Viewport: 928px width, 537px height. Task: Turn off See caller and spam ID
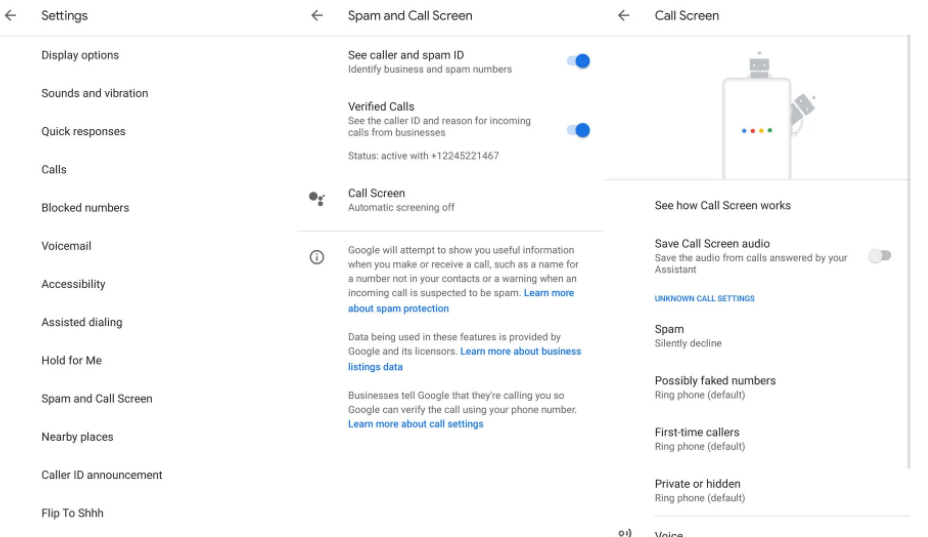(578, 61)
